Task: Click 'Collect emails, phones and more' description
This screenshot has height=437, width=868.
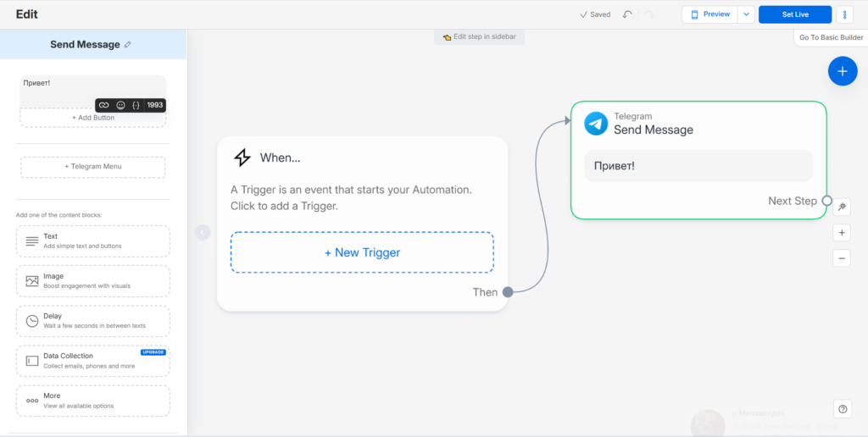Action: click(89, 366)
